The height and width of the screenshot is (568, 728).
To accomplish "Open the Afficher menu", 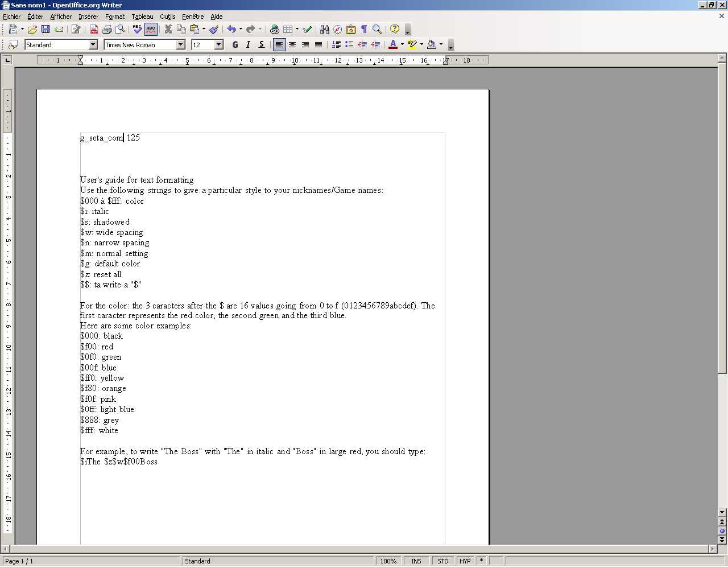I will [61, 17].
